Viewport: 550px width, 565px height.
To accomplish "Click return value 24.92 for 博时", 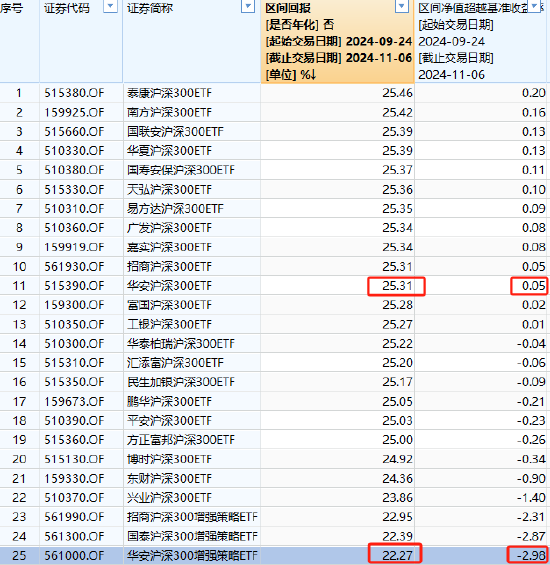I will point(397,459).
